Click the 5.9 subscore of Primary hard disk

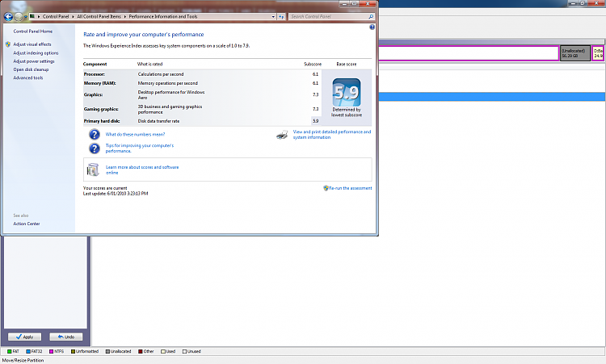click(315, 121)
